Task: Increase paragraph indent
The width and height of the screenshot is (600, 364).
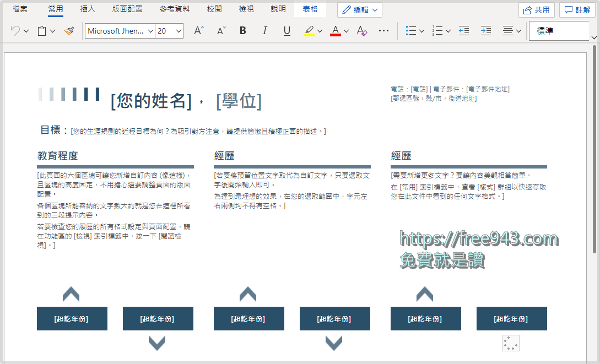Action: coord(485,31)
